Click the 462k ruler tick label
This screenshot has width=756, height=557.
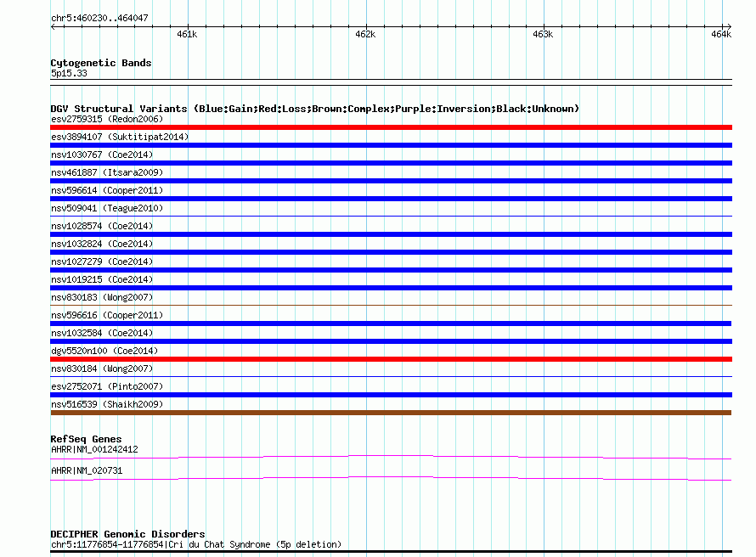tap(365, 34)
